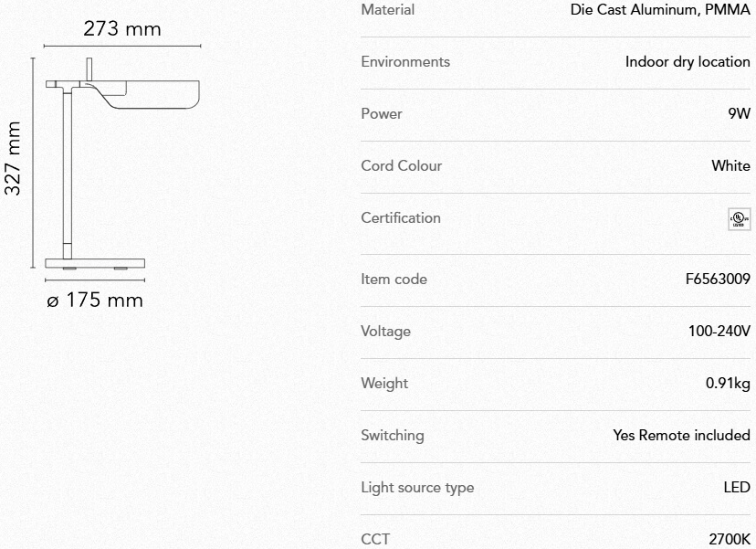Select Die Cast Aluminum, PMMA value
This screenshot has height=549, width=756.
pos(660,10)
